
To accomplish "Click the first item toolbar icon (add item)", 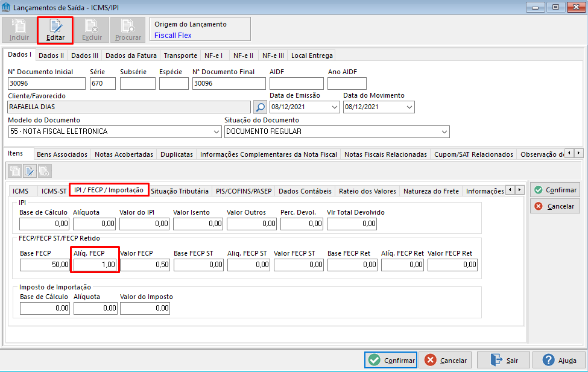I will pos(15,171).
